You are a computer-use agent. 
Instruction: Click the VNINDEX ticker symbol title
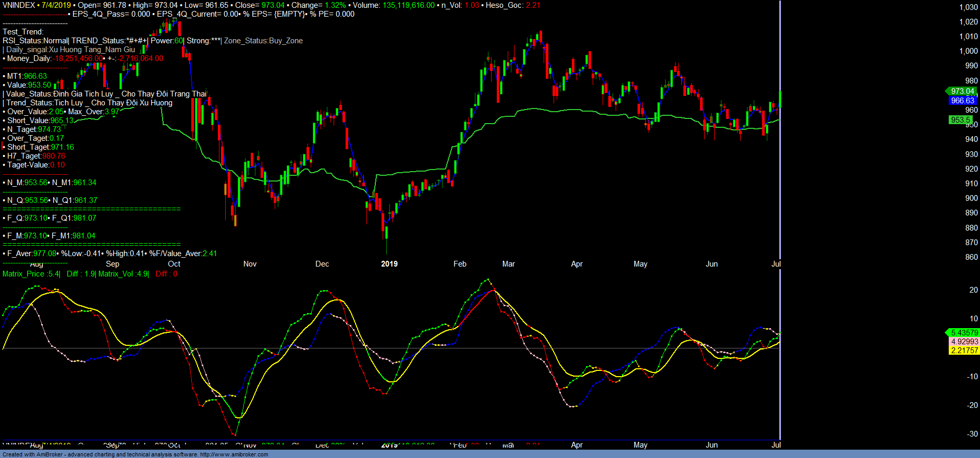tap(19, 5)
